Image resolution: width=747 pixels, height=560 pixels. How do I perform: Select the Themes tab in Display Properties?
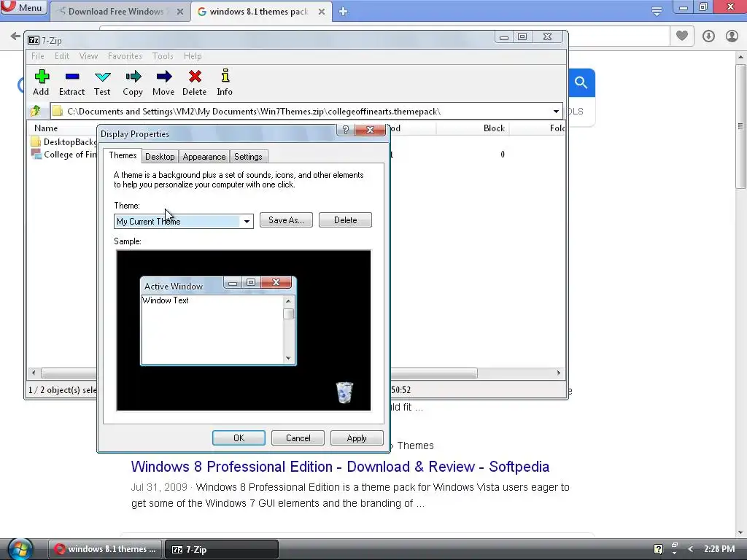click(x=123, y=155)
